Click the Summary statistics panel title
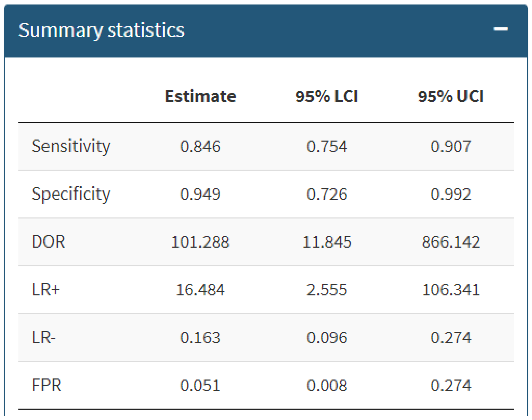Screen dimensions: 532x420 click(x=101, y=30)
